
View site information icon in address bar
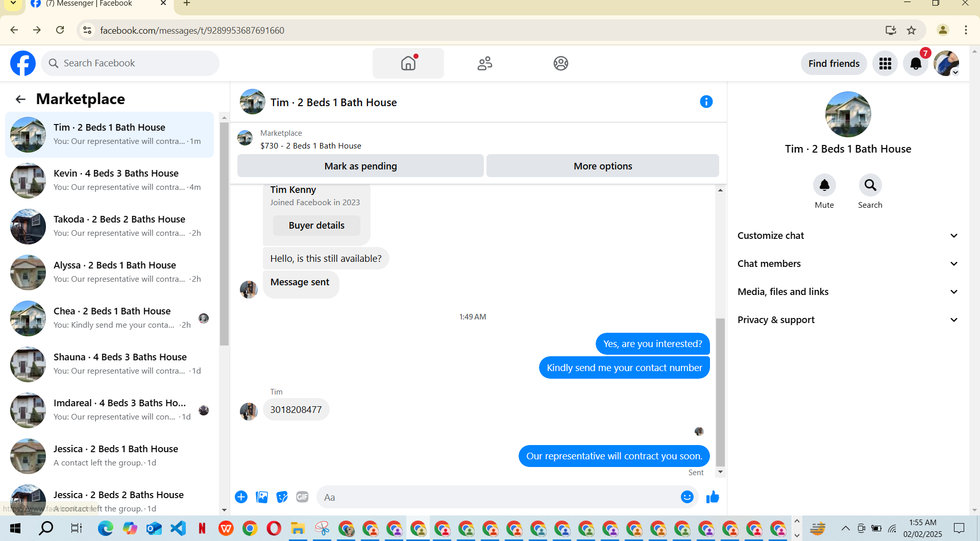point(88,30)
